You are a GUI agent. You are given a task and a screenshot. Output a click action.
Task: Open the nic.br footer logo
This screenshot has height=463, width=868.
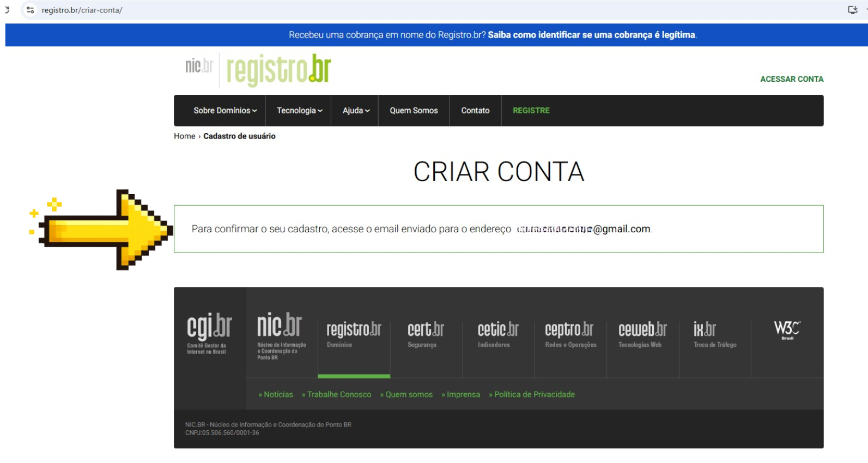281,335
